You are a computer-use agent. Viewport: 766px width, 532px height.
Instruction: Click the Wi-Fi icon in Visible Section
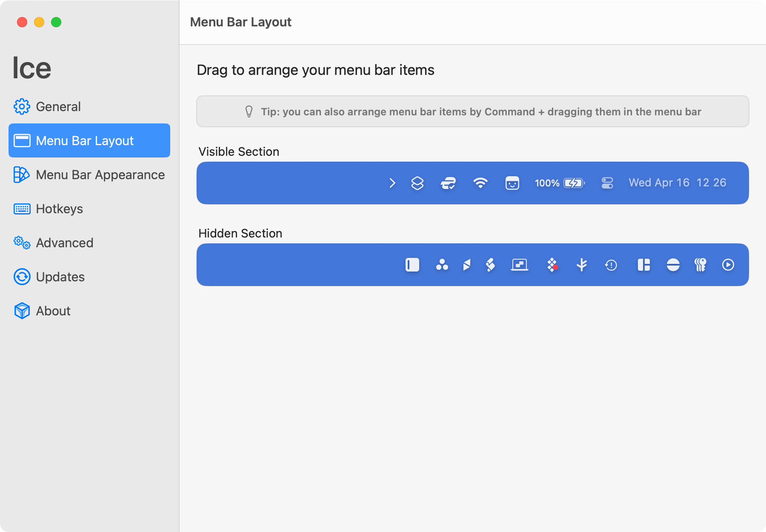[480, 183]
